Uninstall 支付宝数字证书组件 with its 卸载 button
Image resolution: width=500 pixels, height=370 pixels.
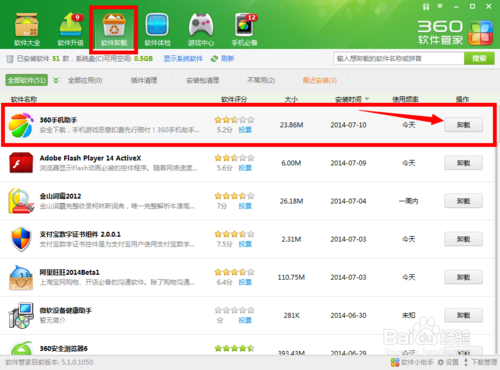463,239
